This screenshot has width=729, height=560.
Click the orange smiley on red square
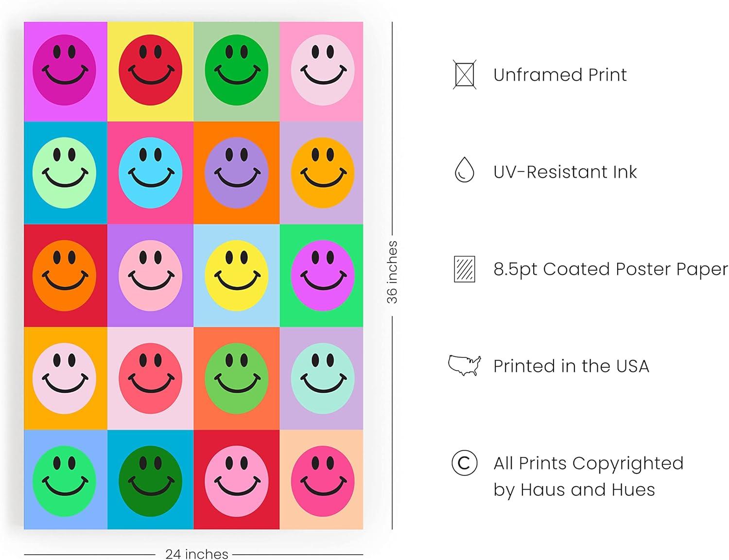click(64, 276)
